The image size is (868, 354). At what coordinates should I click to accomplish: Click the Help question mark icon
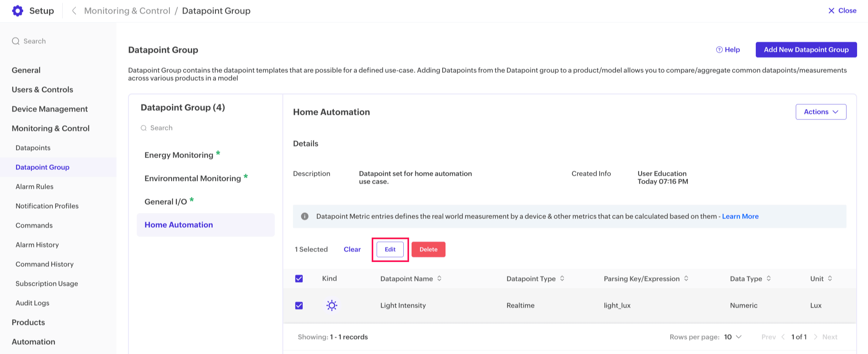719,49
